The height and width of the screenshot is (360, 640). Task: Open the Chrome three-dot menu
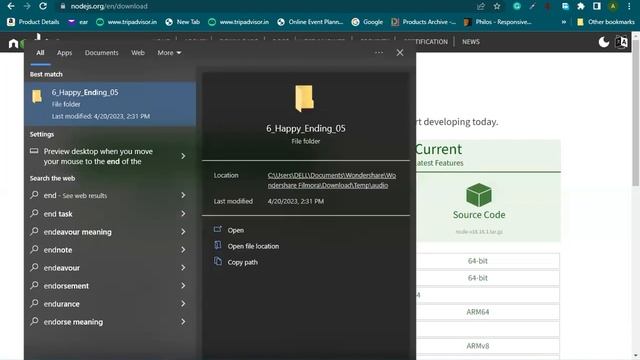tap(629, 6)
